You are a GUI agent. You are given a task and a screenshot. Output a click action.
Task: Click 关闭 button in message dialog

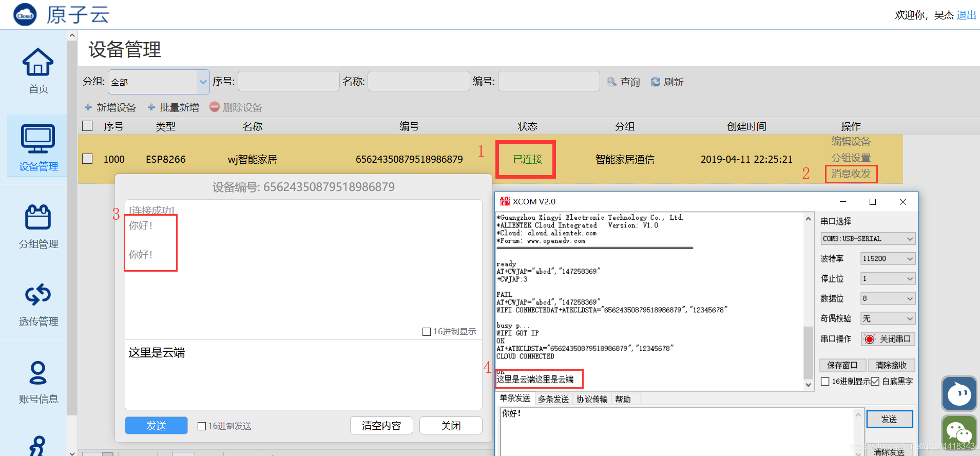(x=451, y=426)
